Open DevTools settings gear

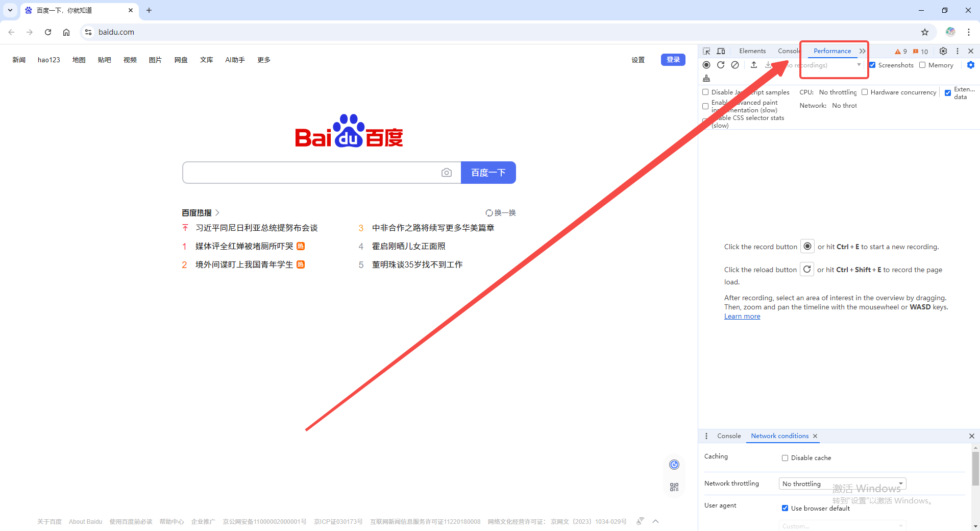(x=943, y=51)
